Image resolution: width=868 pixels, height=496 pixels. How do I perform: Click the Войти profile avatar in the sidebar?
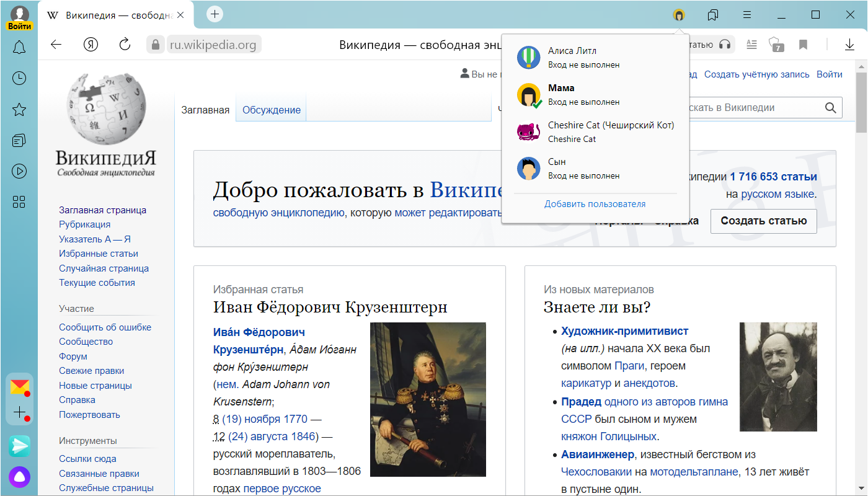pyautogui.click(x=19, y=17)
